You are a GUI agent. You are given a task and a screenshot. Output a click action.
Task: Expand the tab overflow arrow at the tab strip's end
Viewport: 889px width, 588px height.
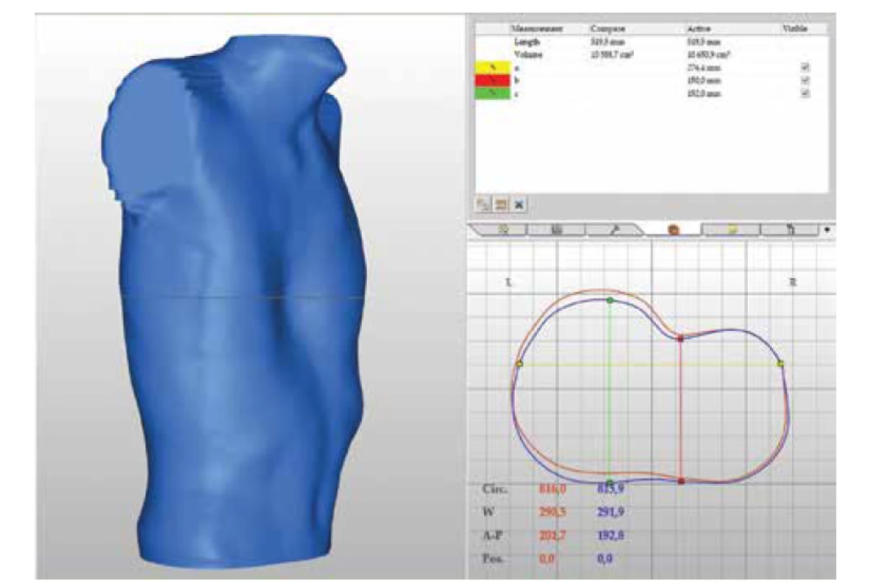[828, 229]
